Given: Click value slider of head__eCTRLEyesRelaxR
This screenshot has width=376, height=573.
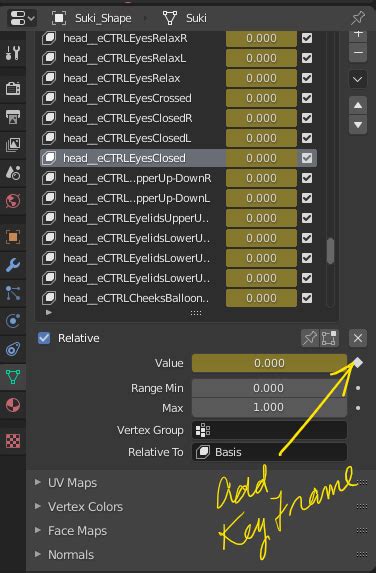Looking at the screenshot, I should point(261,38).
